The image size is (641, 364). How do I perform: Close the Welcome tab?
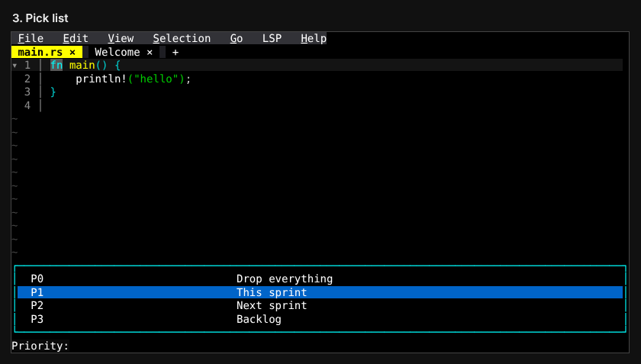click(150, 52)
